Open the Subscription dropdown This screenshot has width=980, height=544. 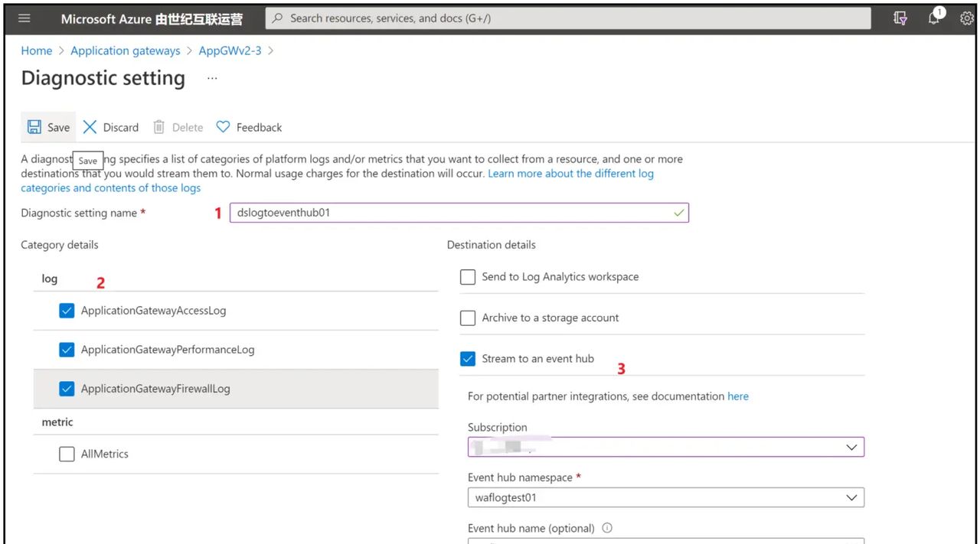851,447
